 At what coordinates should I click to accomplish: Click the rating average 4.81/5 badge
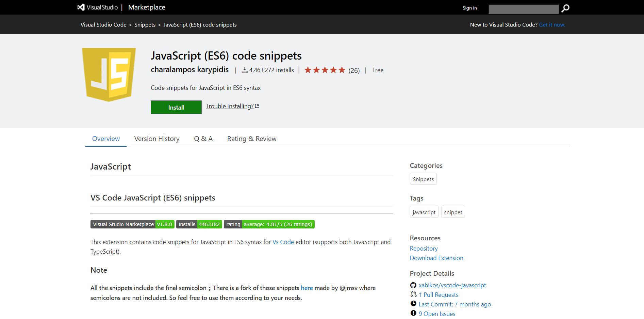pyautogui.click(x=269, y=224)
